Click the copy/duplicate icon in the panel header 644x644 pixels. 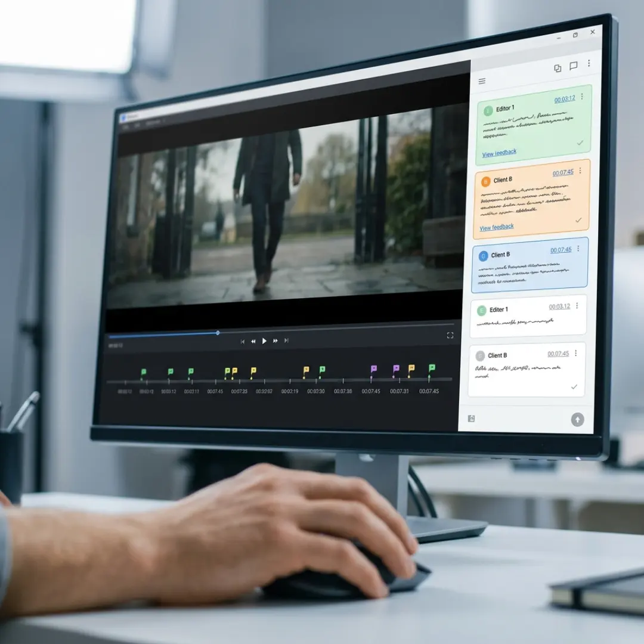[x=558, y=68]
